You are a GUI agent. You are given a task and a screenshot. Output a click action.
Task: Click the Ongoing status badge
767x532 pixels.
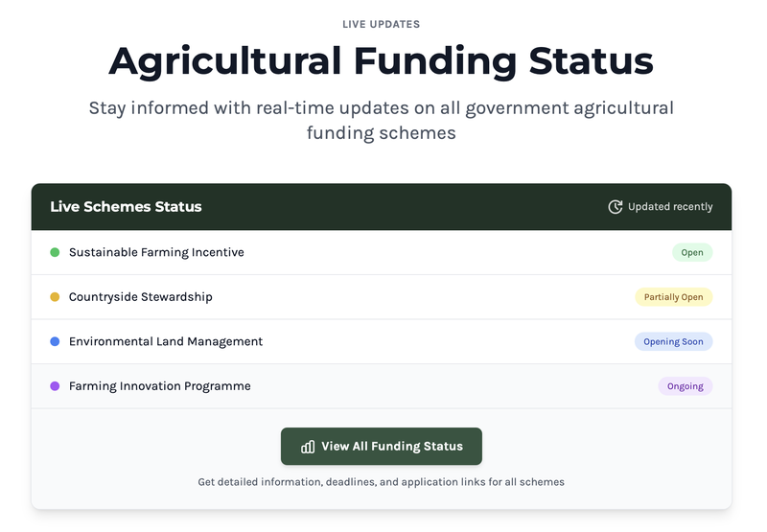click(685, 386)
